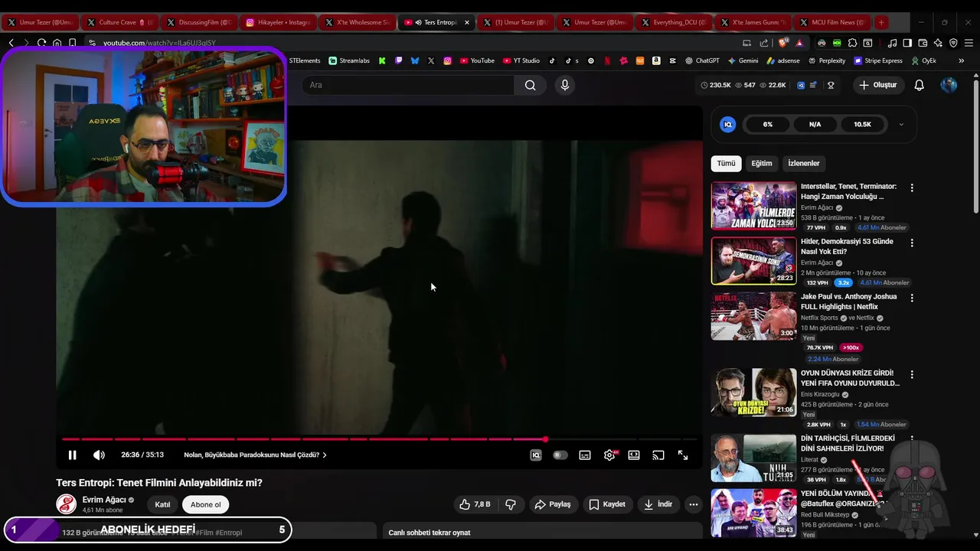The width and height of the screenshot is (980, 551).
Task: Cast the video to a TV
Action: [x=658, y=455]
